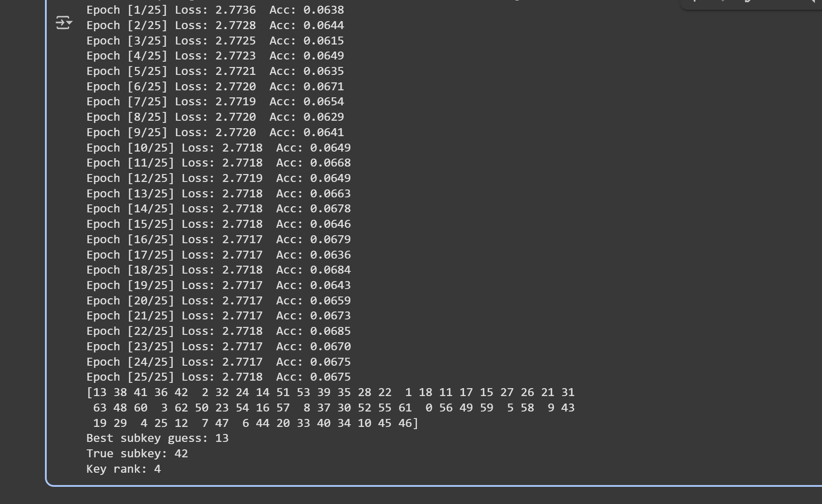Click the second row starting with 63
The height and width of the screenshot is (504, 822).
tap(333, 408)
